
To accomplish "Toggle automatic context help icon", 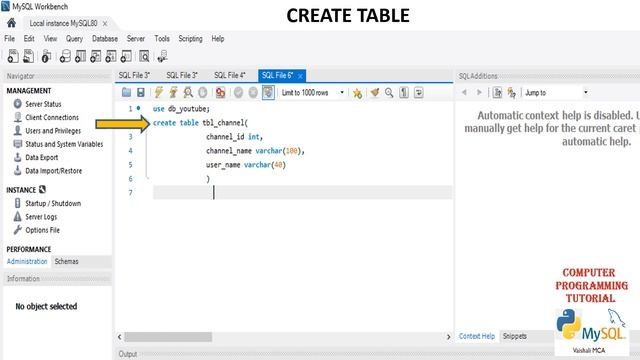I will [497, 93].
